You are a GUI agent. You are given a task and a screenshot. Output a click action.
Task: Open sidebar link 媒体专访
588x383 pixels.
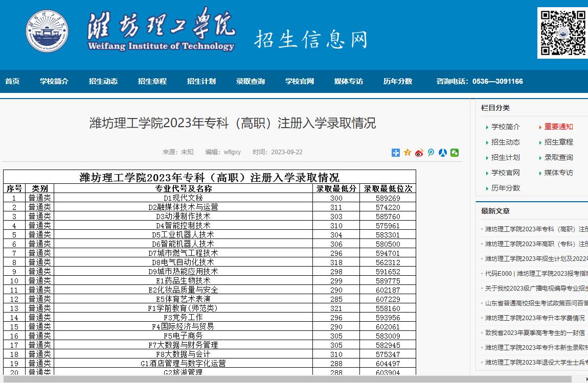tap(559, 173)
